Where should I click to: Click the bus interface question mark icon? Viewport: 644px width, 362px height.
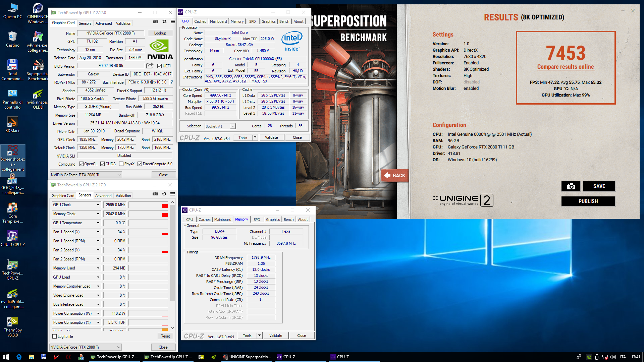[x=172, y=82]
